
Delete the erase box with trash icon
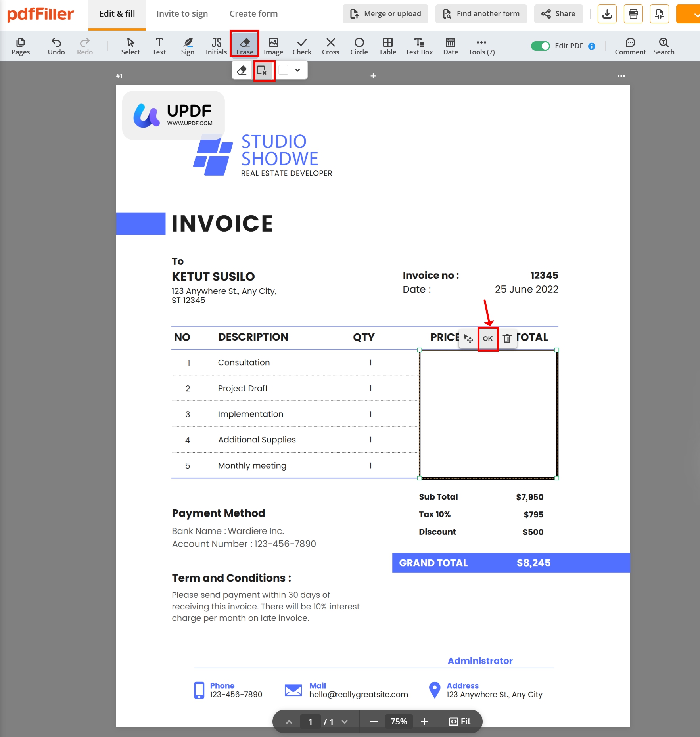(507, 339)
